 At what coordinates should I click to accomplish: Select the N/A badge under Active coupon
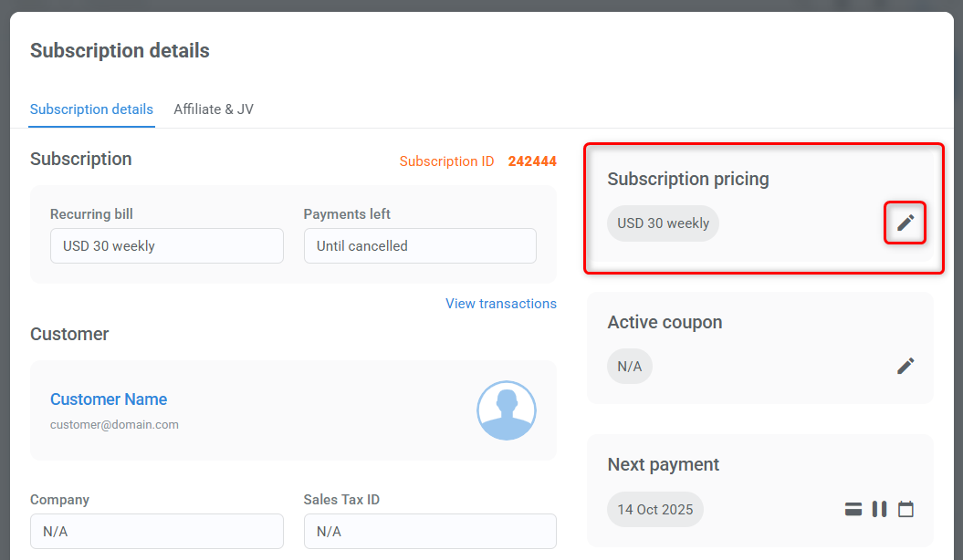(x=629, y=366)
